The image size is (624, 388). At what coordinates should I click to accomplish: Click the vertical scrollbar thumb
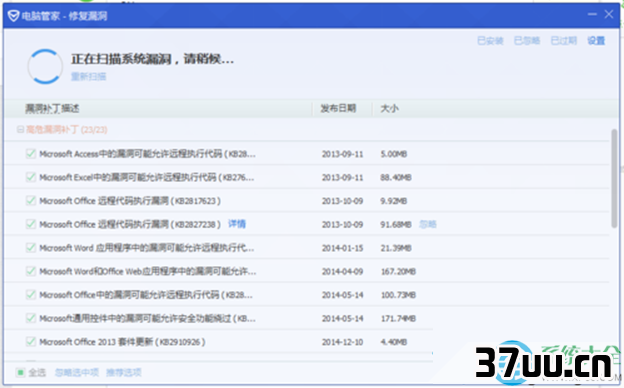[x=614, y=178]
